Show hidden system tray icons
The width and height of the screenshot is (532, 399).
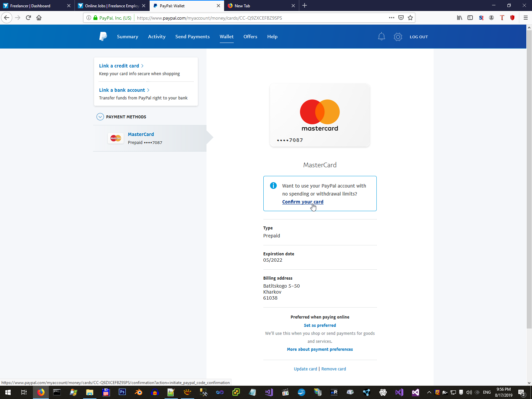coord(429,392)
